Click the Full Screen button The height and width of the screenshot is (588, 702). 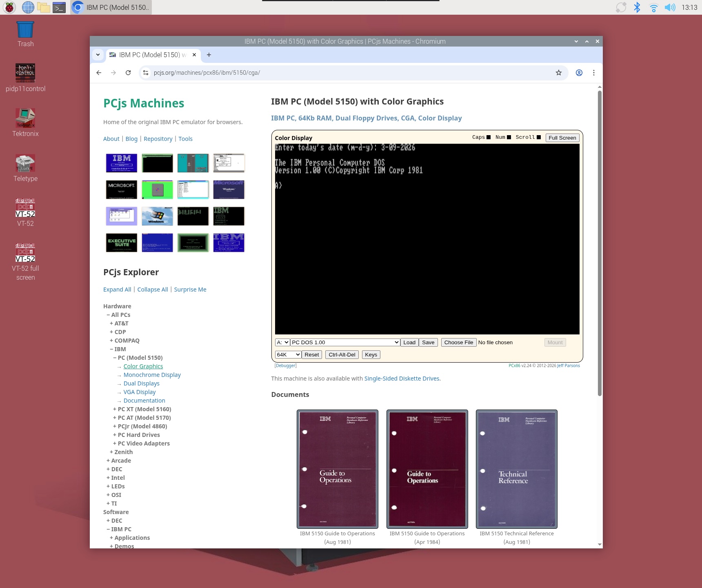point(562,138)
